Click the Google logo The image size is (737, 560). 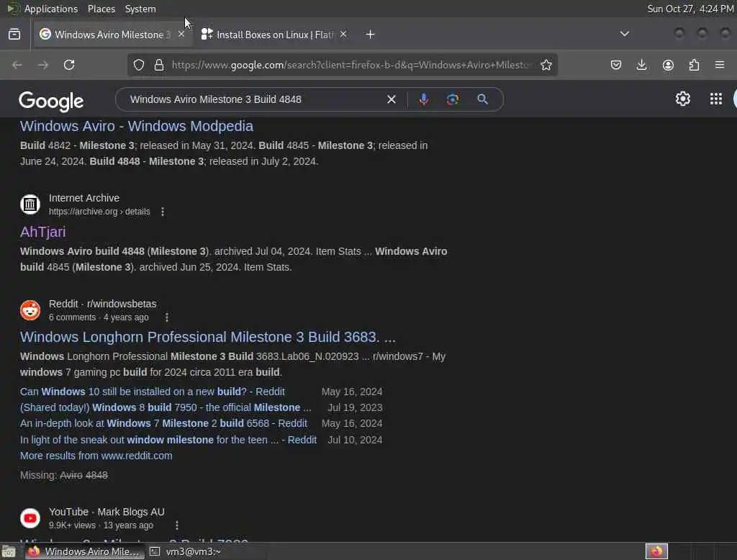[51, 101]
